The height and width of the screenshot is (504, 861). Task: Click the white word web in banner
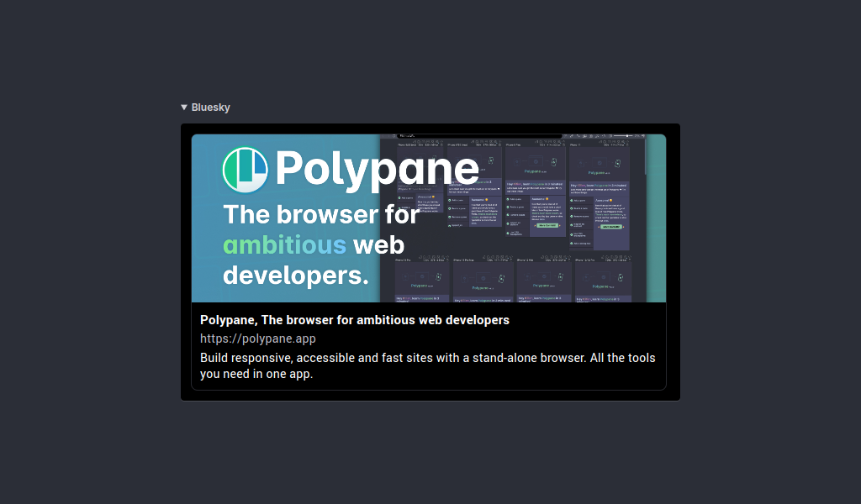pyautogui.click(x=378, y=244)
